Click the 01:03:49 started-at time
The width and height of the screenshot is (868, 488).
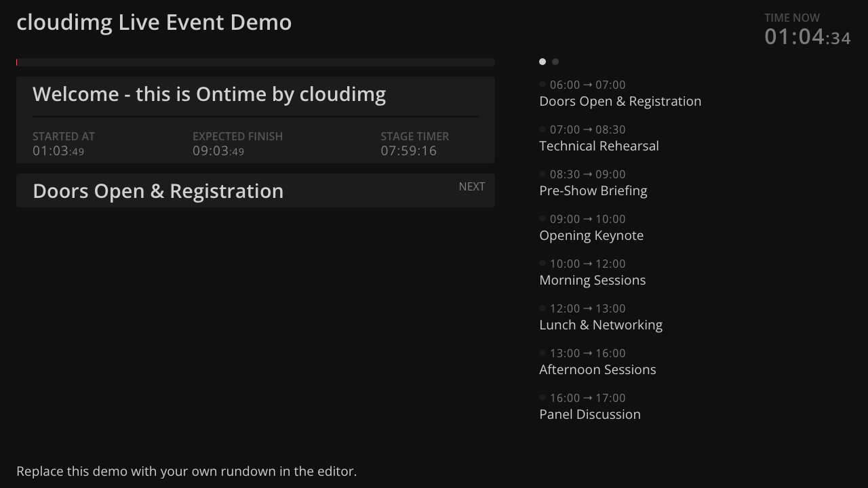[x=58, y=151]
